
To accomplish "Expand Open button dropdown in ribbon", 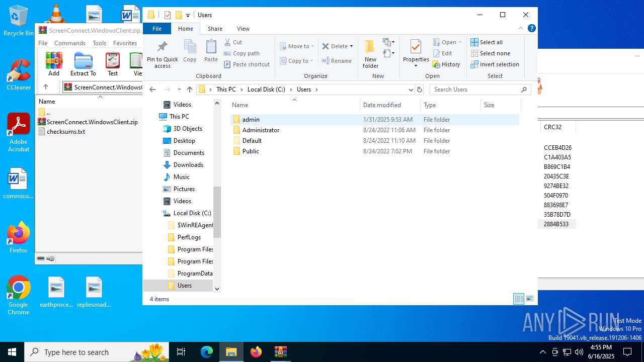I will 460,42.
